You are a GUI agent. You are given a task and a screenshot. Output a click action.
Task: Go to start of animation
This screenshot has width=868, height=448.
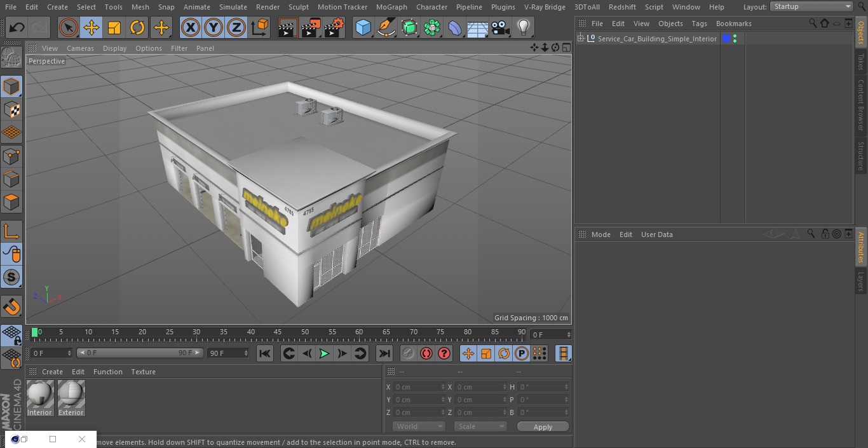(265, 353)
